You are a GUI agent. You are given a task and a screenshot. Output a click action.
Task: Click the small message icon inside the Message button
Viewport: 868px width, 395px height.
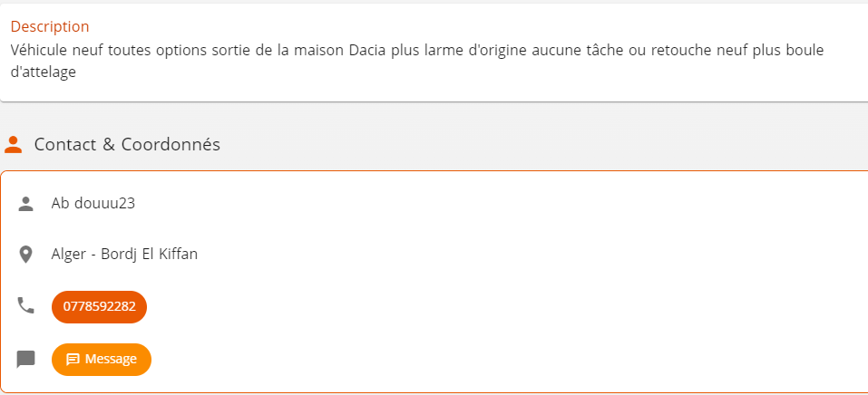point(73,360)
